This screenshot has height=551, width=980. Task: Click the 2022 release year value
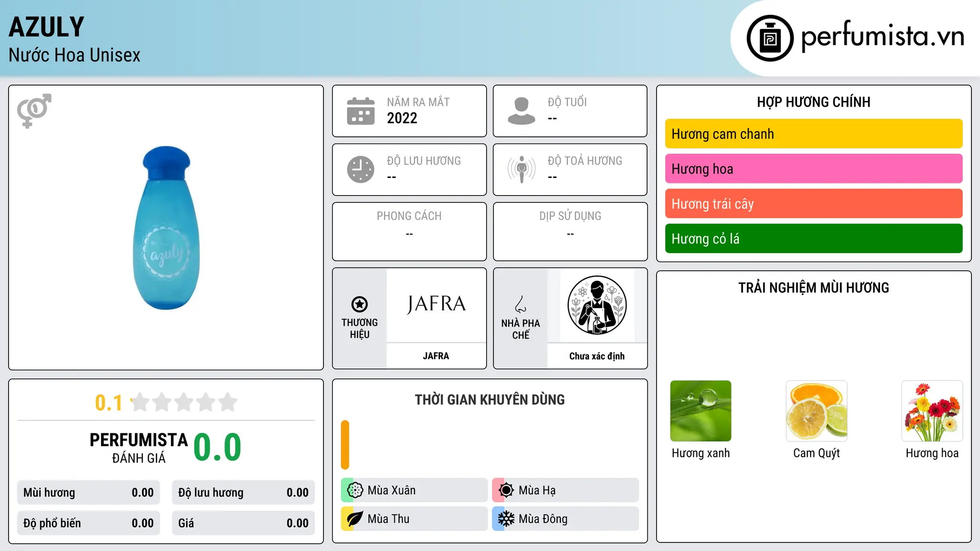click(402, 118)
